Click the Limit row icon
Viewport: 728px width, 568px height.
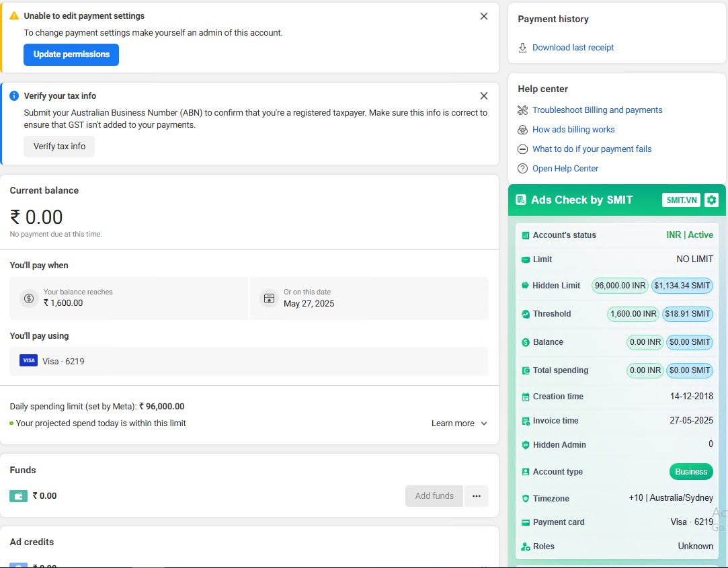click(525, 259)
